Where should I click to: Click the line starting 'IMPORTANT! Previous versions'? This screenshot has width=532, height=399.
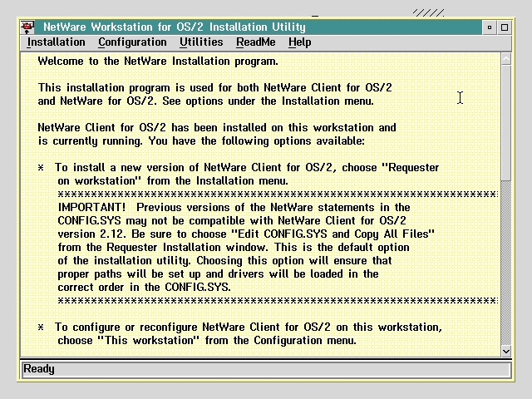(x=234, y=207)
